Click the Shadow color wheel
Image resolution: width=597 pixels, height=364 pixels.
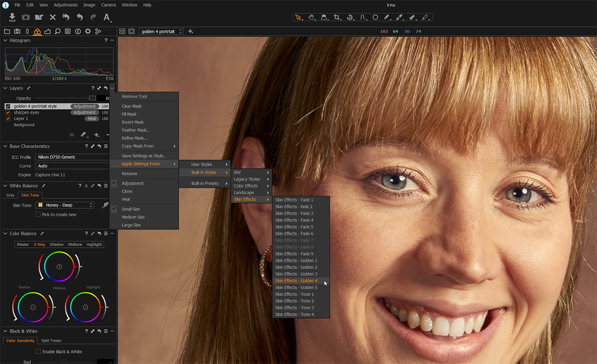(33, 307)
